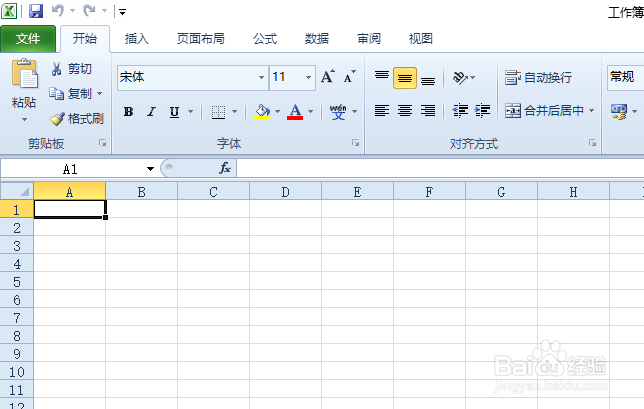The height and width of the screenshot is (409, 644).
Task: Increase font size with large A icon
Action: (327, 77)
